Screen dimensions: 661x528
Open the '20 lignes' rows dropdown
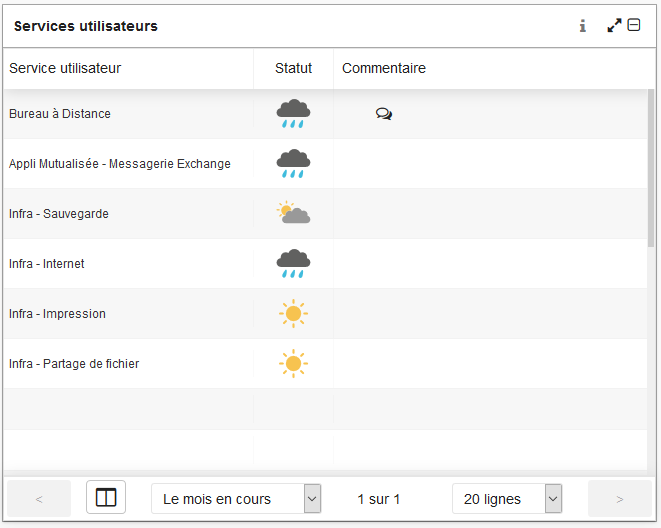pyautogui.click(x=507, y=499)
